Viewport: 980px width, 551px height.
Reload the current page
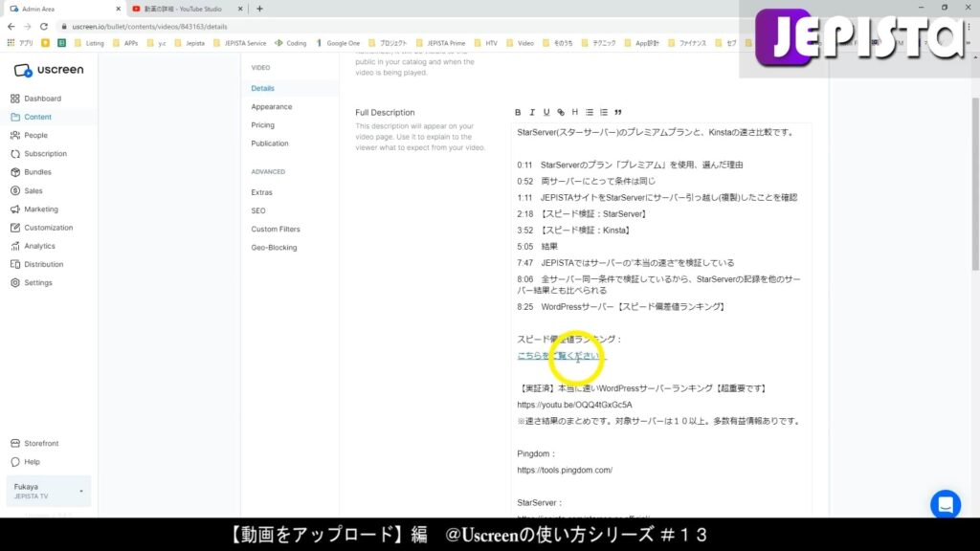click(x=44, y=26)
